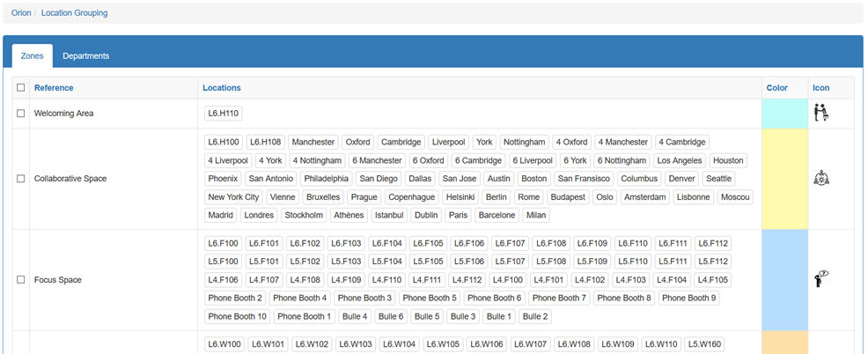Click the Phone Booth 2 location tag
868x354 pixels.
(235, 298)
